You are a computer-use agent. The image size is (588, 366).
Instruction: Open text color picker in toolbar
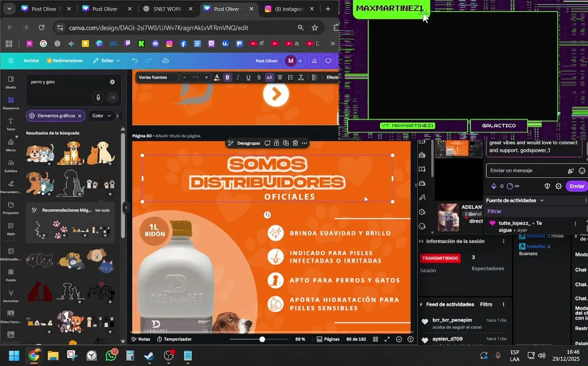216,78
